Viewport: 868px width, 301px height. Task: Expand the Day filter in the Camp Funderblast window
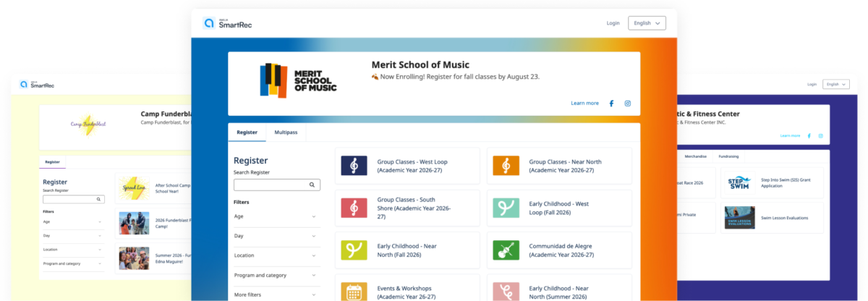73,236
